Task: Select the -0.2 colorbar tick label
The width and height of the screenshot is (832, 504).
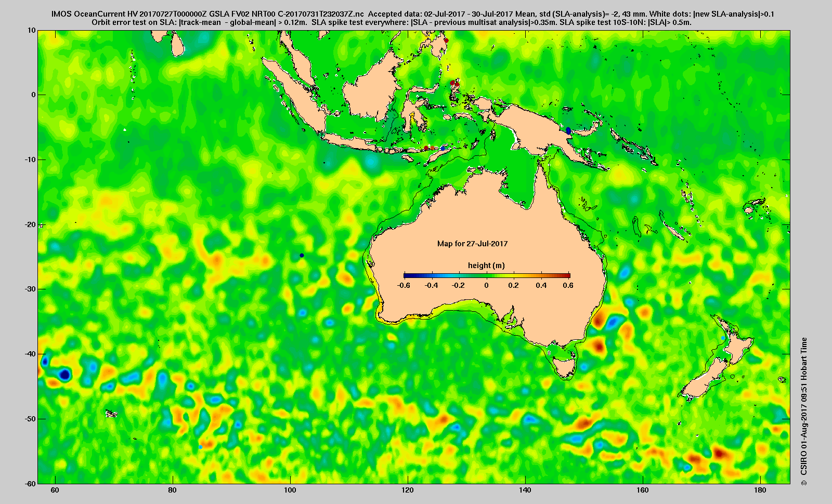Action: (459, 285)
